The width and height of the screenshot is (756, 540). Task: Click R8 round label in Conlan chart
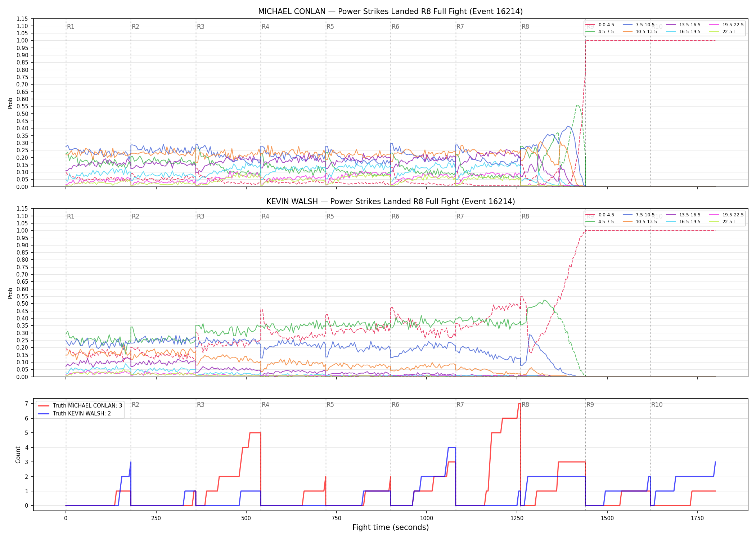(525, 27)
